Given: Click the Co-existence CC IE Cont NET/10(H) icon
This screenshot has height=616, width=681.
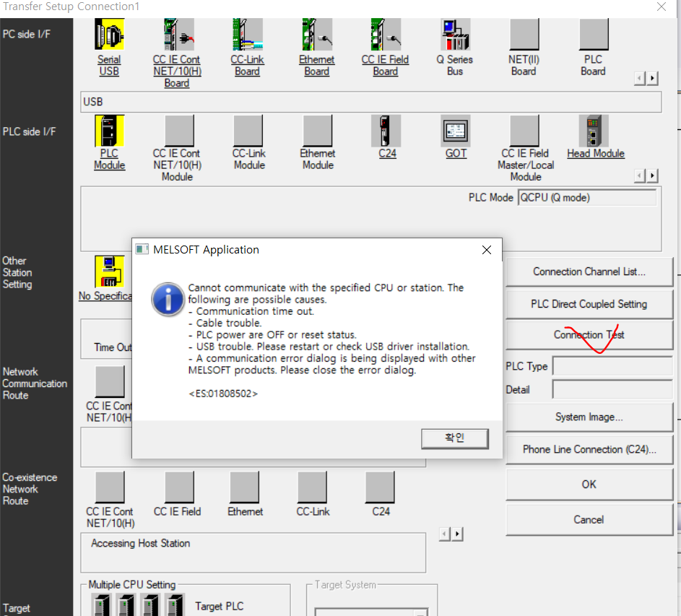Looking at the screenshot, I should point(110,487).
